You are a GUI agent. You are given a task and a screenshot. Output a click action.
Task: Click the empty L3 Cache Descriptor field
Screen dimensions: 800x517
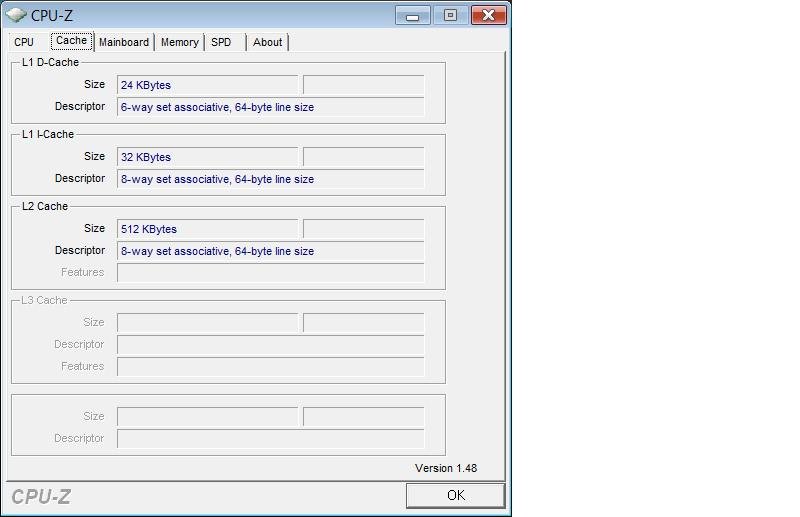point(270,345)
